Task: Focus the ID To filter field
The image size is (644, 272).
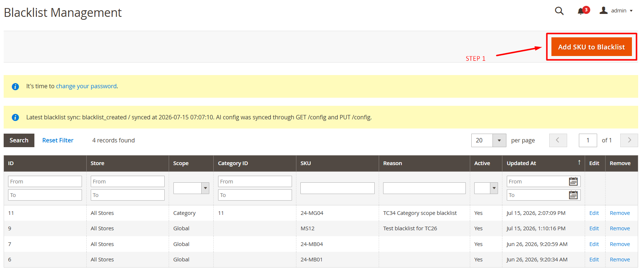Action: click(45, 195)
